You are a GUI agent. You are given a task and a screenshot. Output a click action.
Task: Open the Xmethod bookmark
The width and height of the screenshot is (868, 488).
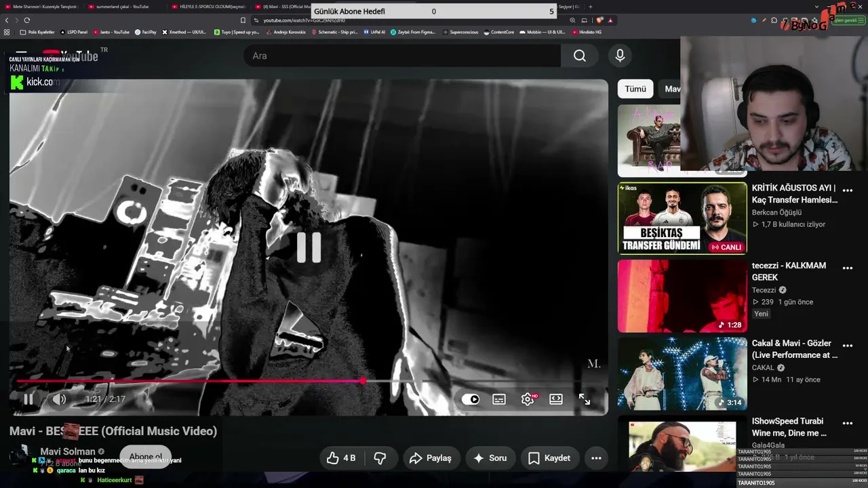pyautogui.click(x=184, y=32)
